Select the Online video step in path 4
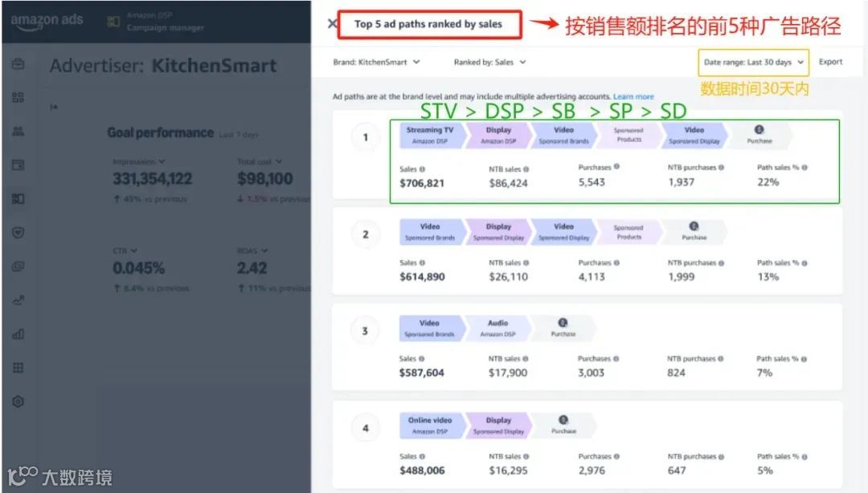 coord(430,426)
